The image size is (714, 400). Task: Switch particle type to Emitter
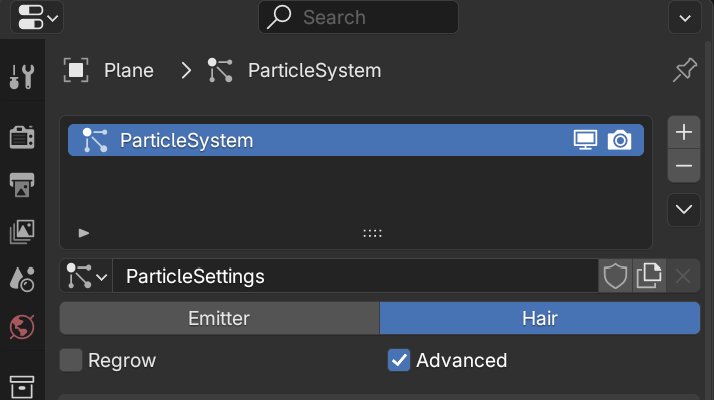click(x=219, y=318)
